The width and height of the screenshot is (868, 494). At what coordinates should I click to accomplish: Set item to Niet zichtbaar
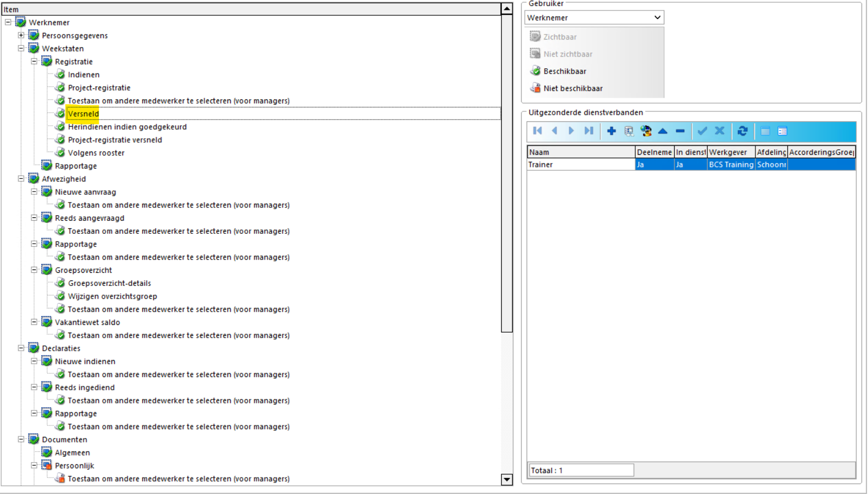[561, 54]
